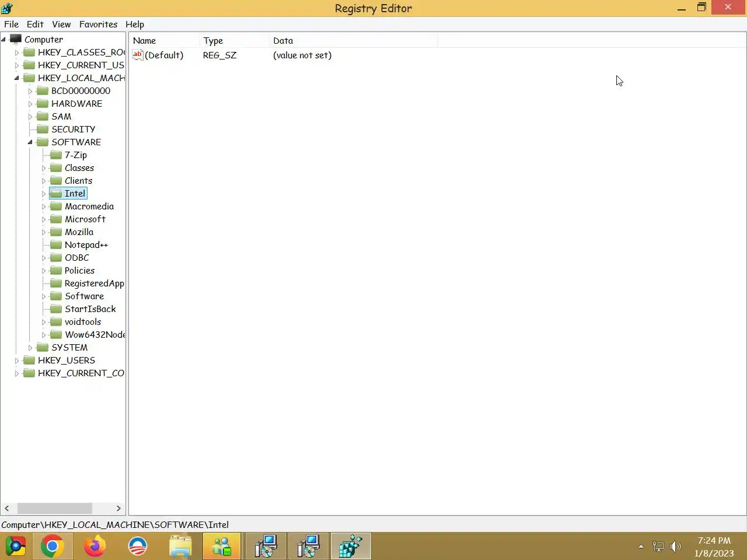This screenshot has height=560, width=747.
Task: Click the Start button on taskbar
Action: click(x=16, y=547)
